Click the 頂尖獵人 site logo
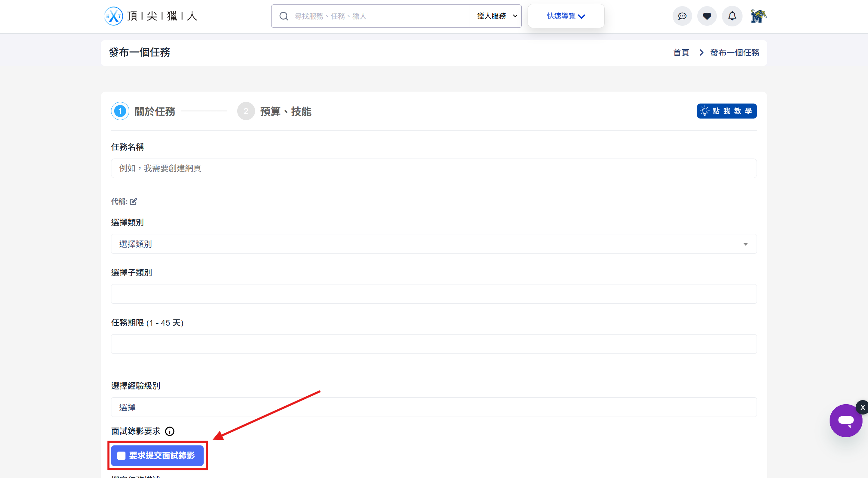This screenshot has height=478, width=868. click(x=151, y=16)
